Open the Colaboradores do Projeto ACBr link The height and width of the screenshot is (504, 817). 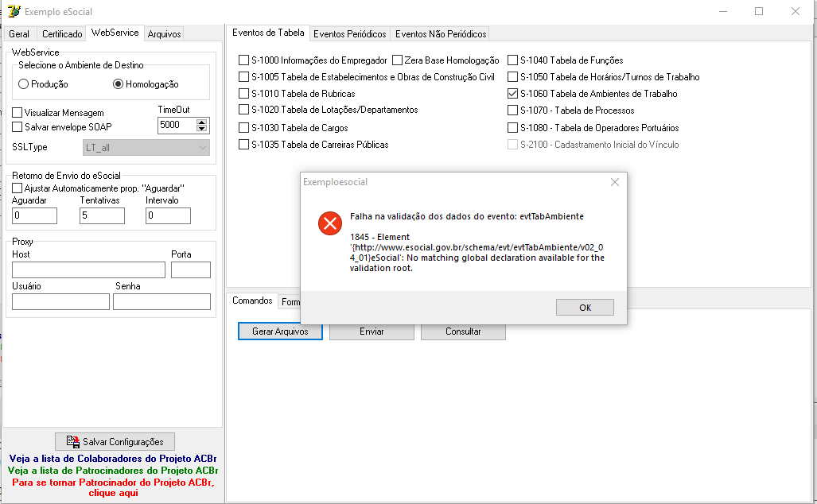point(113,459)
